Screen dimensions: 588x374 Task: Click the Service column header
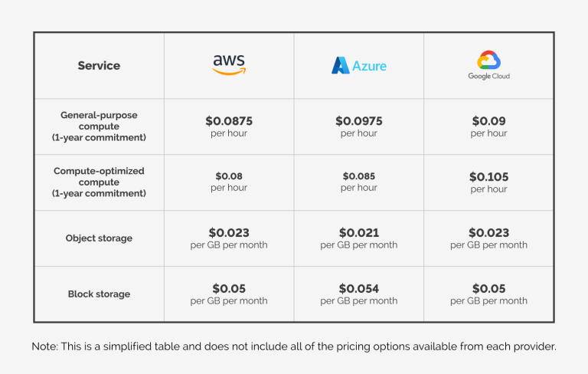click(99, 66)
